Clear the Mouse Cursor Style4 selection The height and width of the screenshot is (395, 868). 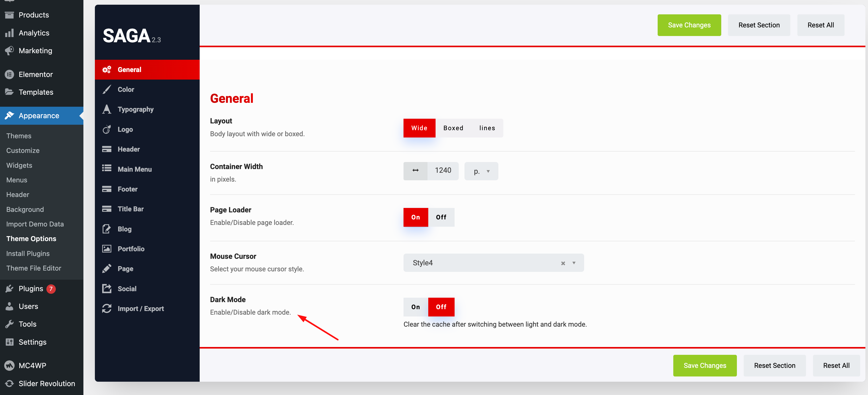click(x=563, y=263)
